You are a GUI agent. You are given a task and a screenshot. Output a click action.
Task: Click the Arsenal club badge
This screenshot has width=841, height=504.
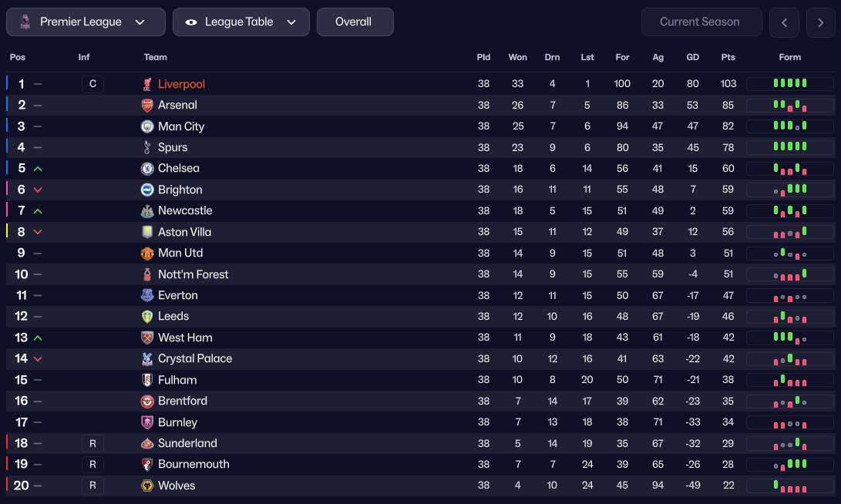pos(147,105)
